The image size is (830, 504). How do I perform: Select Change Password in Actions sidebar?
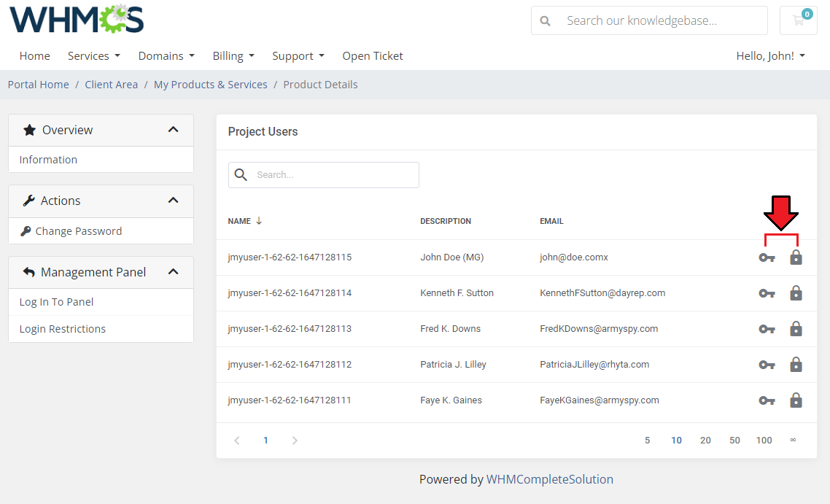click(101, 230)
